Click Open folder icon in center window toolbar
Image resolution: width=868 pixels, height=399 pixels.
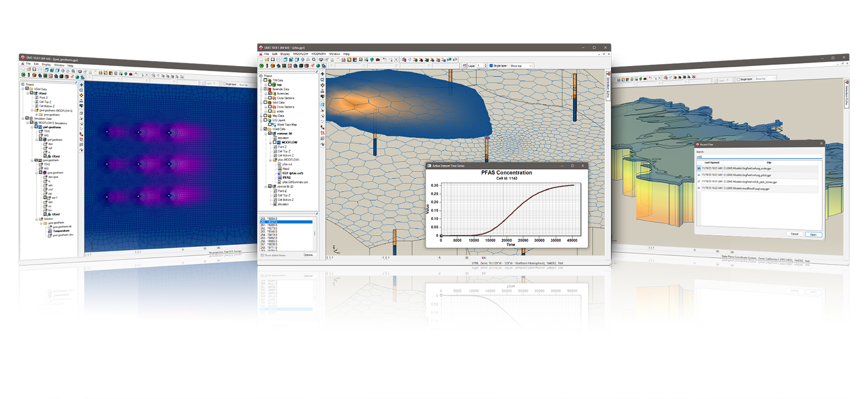pos(267,60)
